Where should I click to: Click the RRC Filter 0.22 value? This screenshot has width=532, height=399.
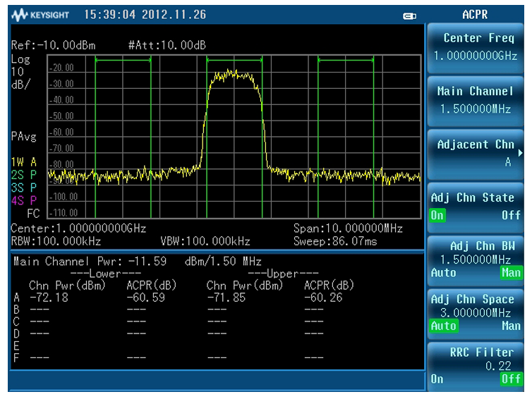498,366
